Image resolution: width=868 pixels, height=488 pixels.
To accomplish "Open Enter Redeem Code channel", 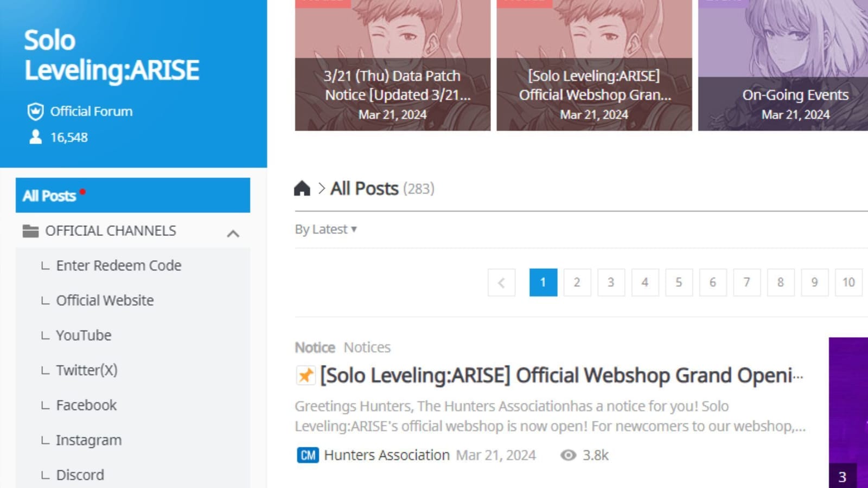I will (118, 266).
